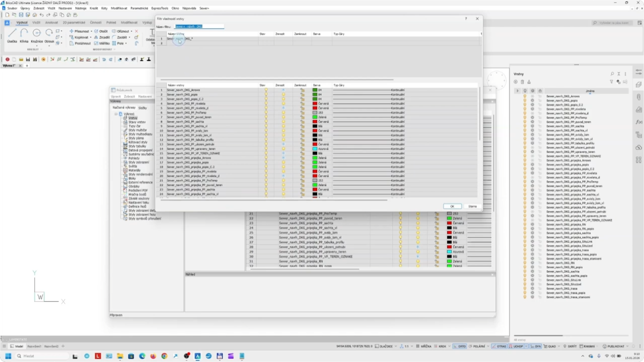Viewport: 644px width, 362px height.
Task: Toggle ORTO mode in status bar
Action: click(460, 346)
